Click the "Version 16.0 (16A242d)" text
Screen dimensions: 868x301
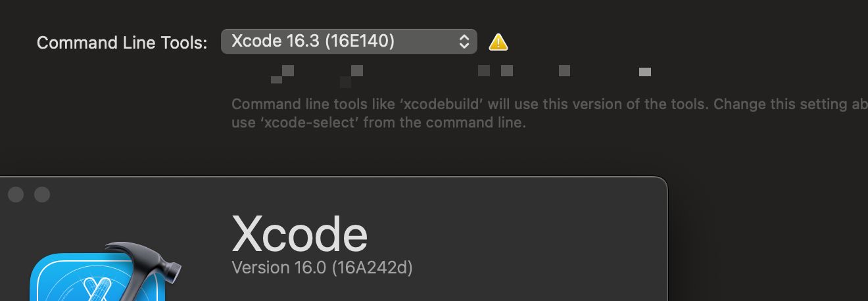click(322, 268)
